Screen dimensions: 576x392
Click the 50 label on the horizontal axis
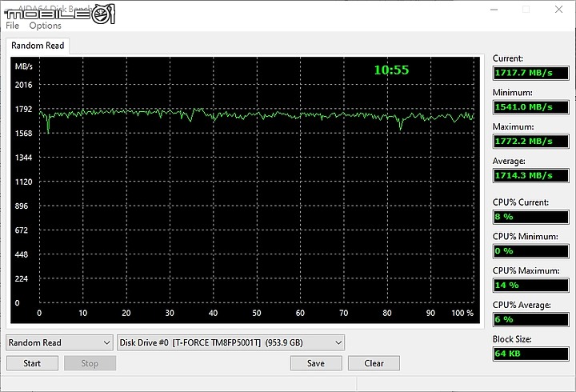pos(257,313)
